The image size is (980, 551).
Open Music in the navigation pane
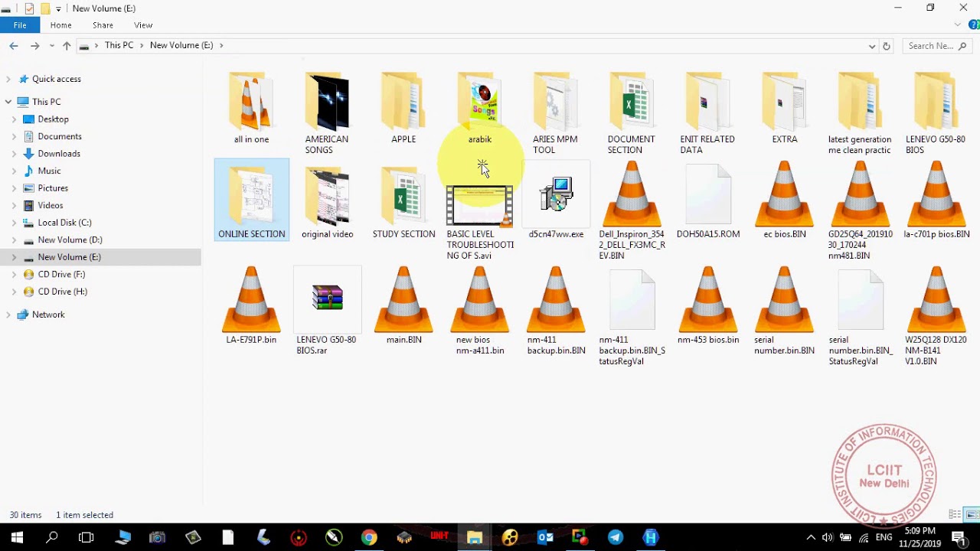coord(49,171)
